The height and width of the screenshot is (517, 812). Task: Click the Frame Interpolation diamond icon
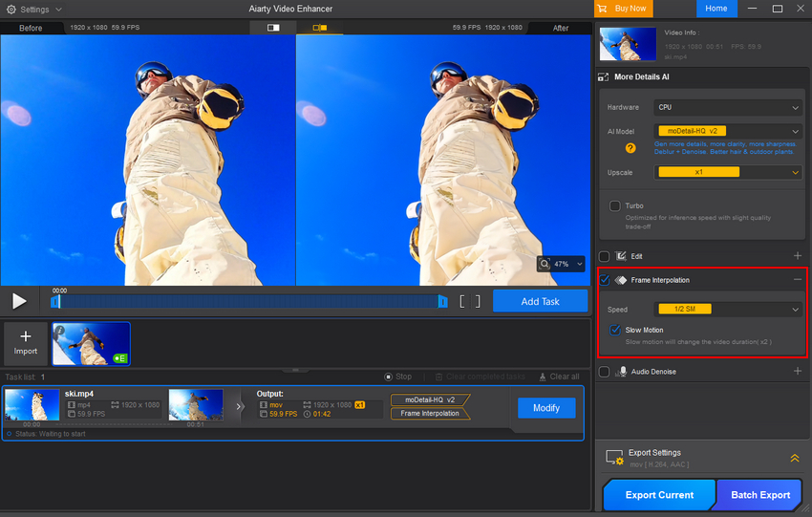[x=620, y=280]
